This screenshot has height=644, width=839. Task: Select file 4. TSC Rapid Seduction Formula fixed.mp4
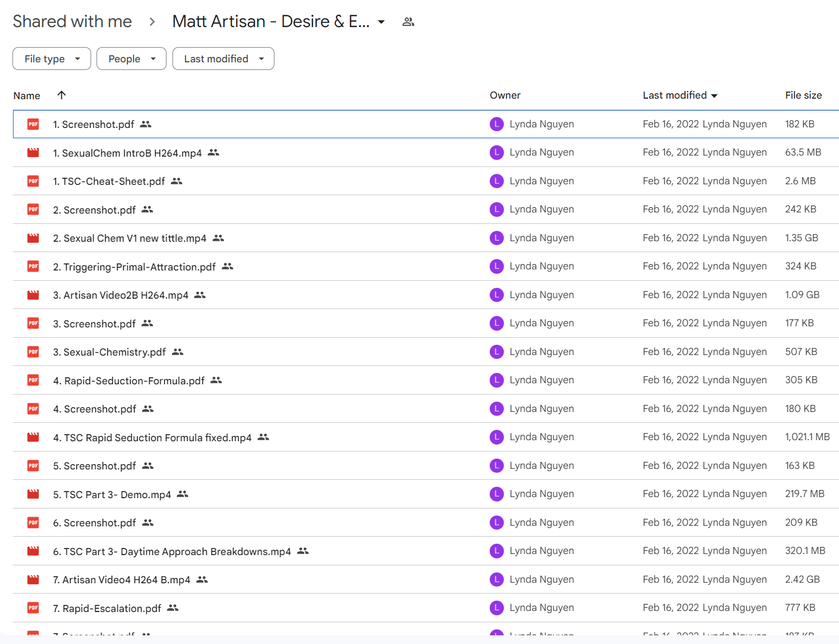coord(426,437)
